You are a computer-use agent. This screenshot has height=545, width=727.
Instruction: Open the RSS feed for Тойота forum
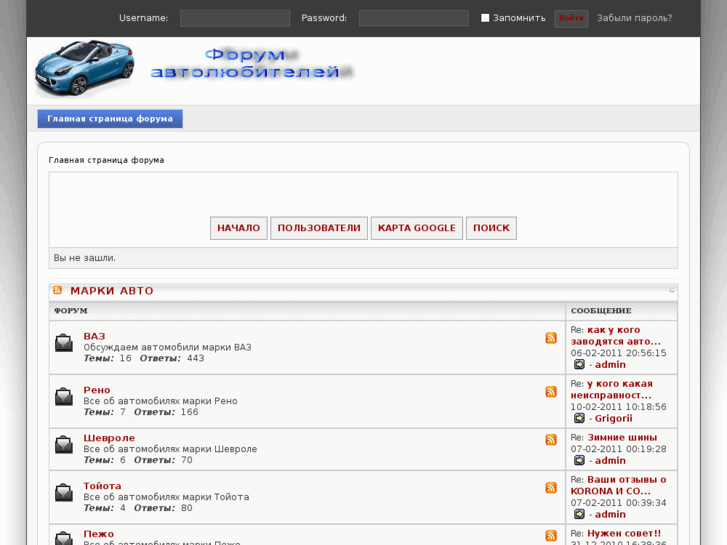[x=551, y=487]
